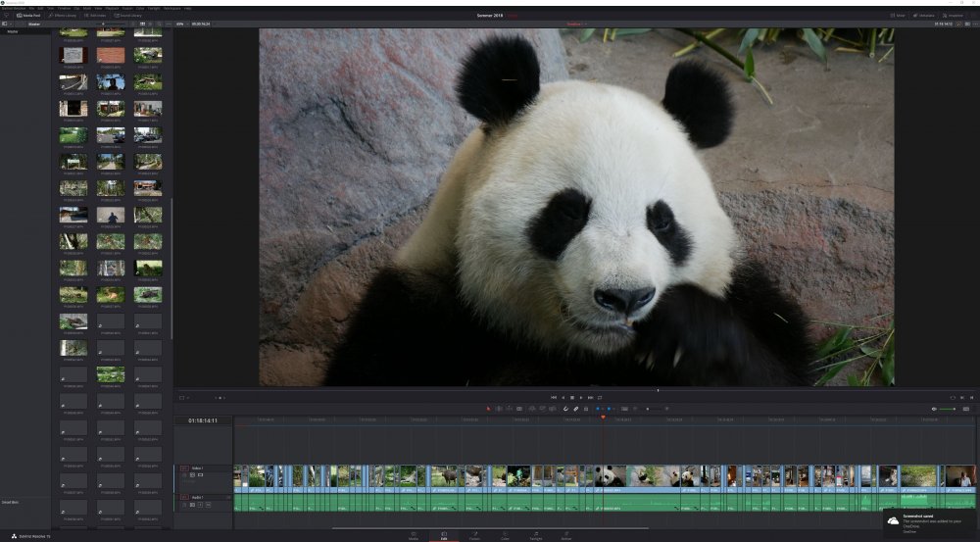Select the panda clip in video track
Viewport: 980px width, 542px height.
pos(610,476)
